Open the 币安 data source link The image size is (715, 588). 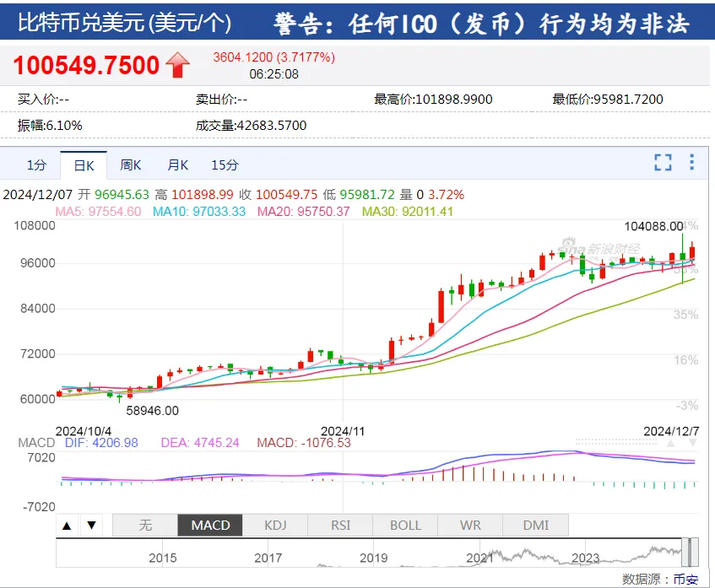coord(685,580)
